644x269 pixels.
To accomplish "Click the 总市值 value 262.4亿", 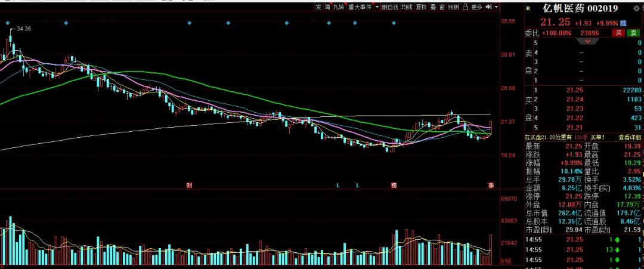I will click(570, 213).
